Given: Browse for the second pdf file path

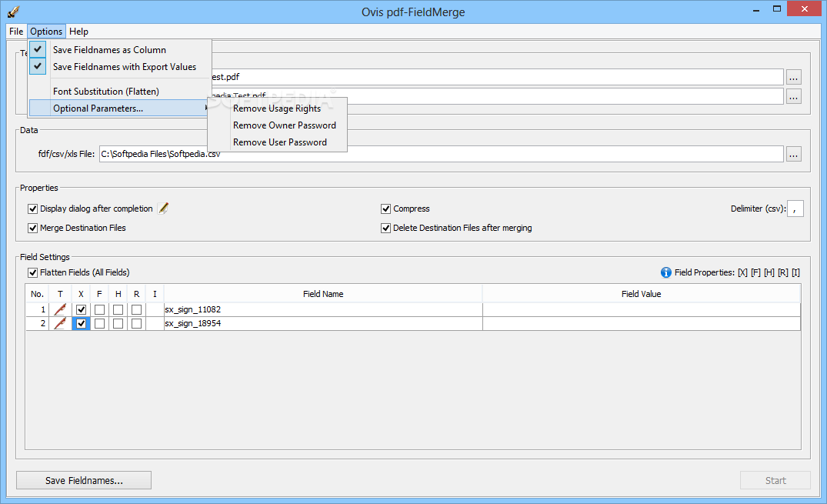Looking at the screenshot, I should click(794, 96).
